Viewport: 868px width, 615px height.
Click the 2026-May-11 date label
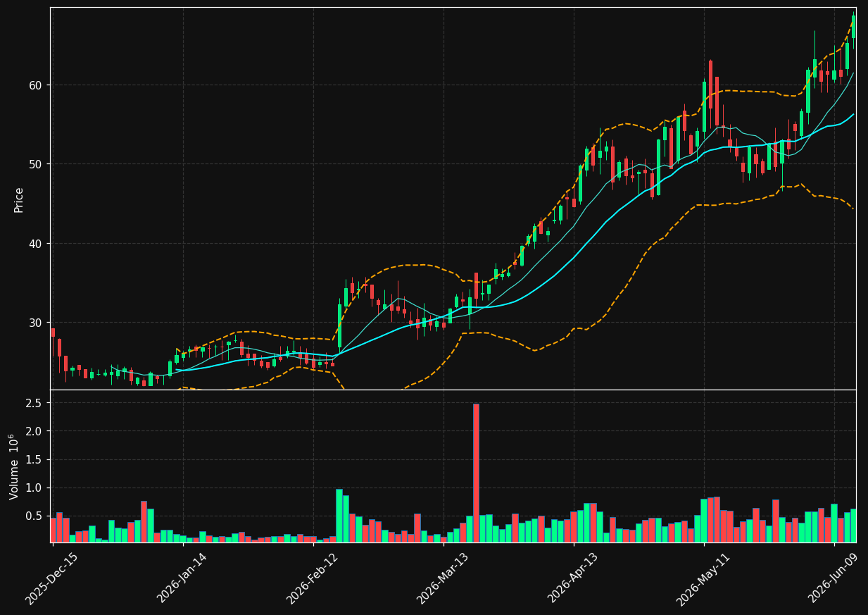pyautogui.click(x=703, y=578)
